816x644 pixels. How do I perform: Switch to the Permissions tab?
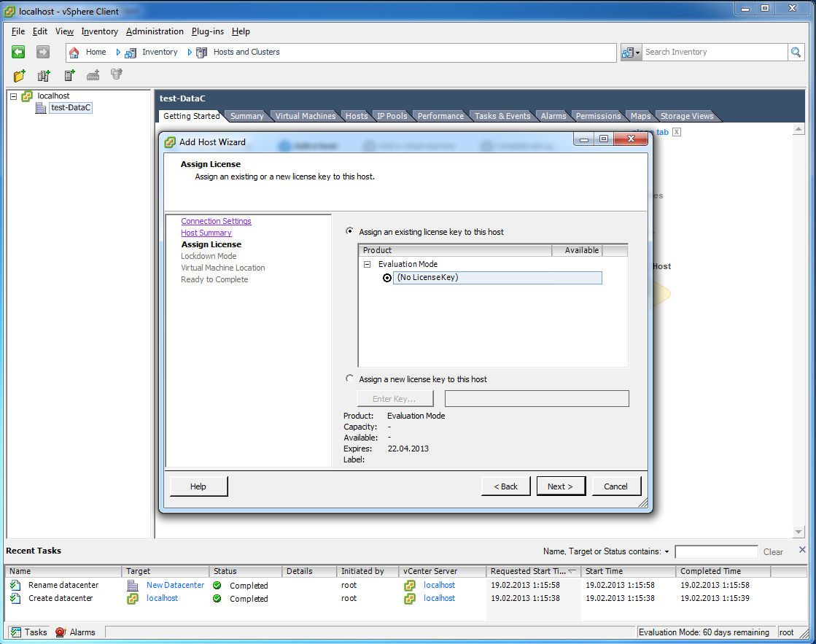click(599, 116)
